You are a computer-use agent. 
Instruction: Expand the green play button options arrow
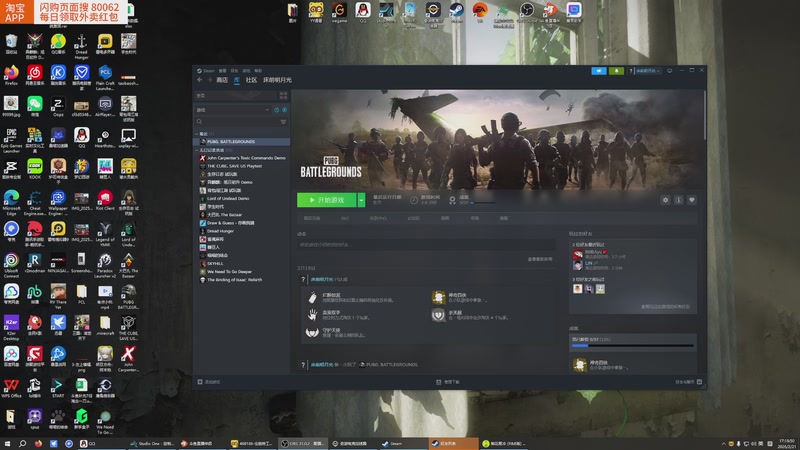click(x=361, y=200)
